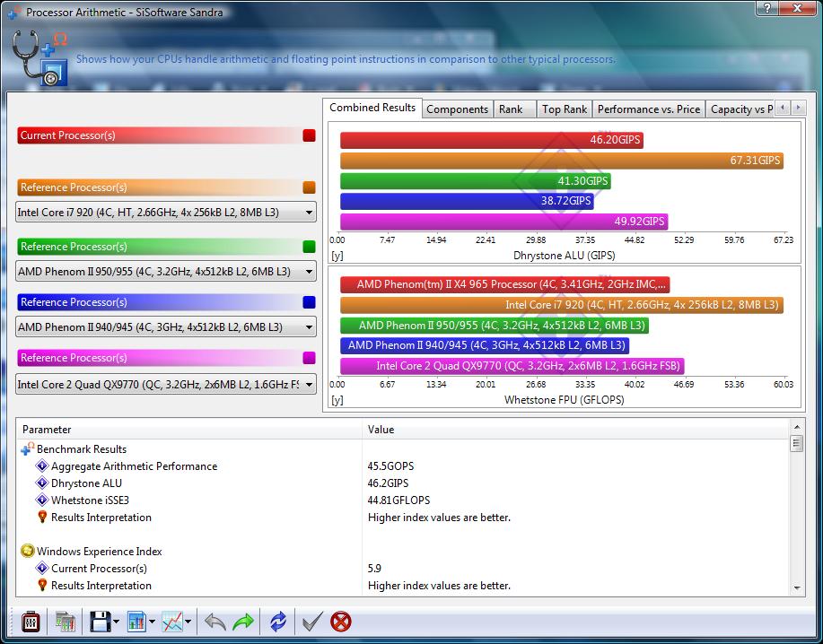Click the benchmark engine icon in bottom toolbar

coord(31,622)
